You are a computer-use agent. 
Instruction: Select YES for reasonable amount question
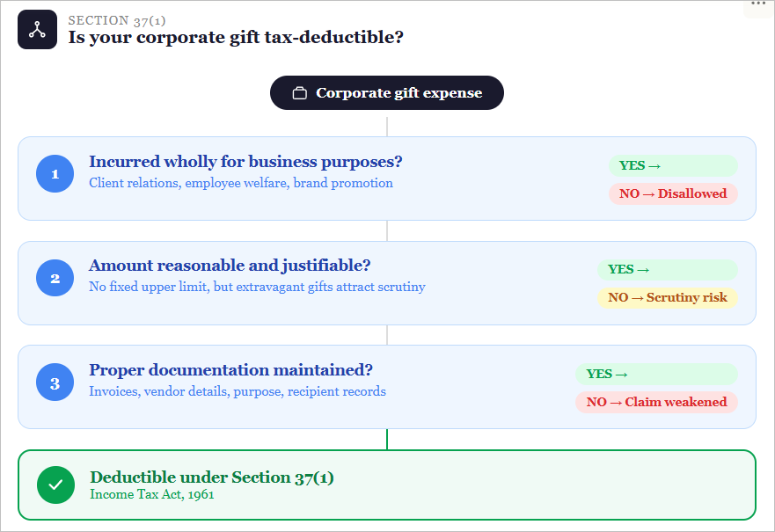pos(667,269)
